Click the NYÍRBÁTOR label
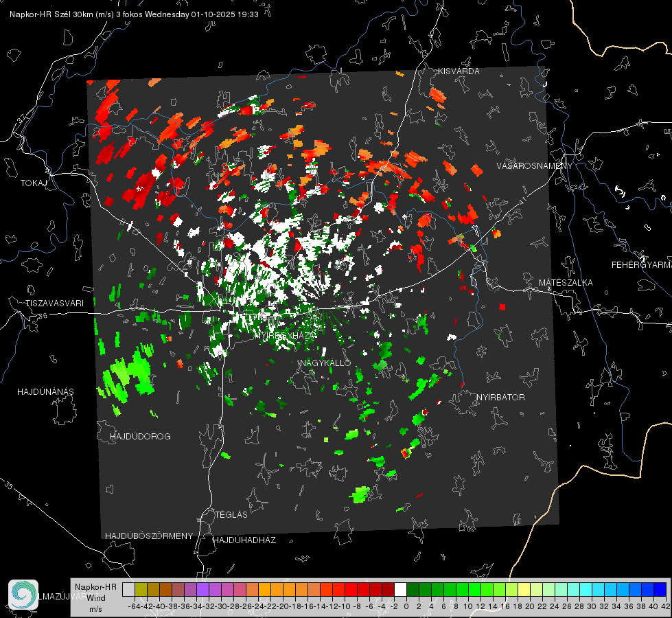 point(500,398)
